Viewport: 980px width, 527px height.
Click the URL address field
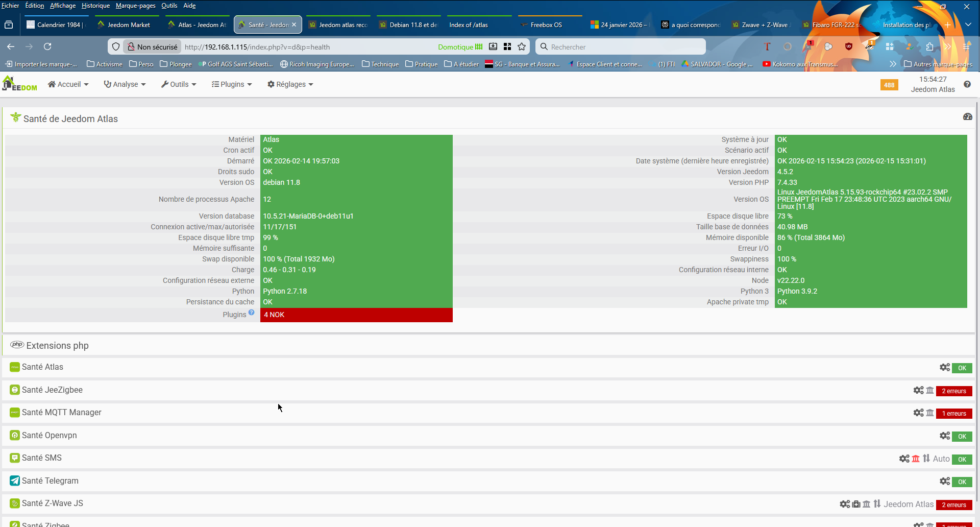coord(308,46)
